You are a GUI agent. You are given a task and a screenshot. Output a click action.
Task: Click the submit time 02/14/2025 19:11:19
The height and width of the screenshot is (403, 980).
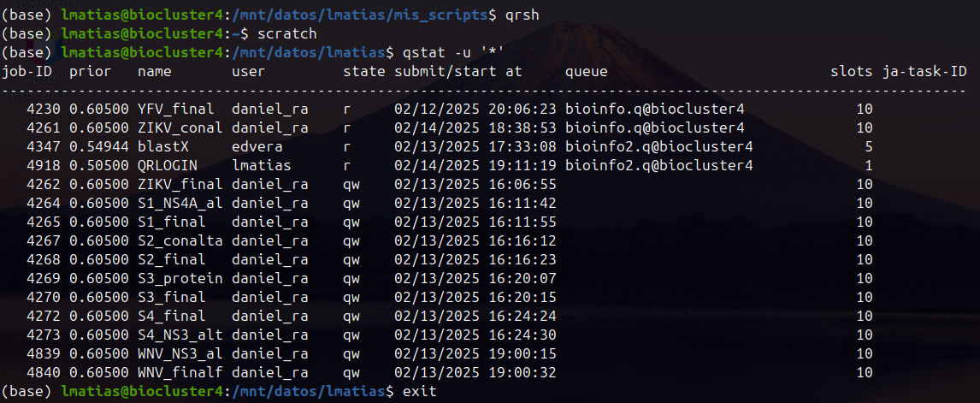475,166
